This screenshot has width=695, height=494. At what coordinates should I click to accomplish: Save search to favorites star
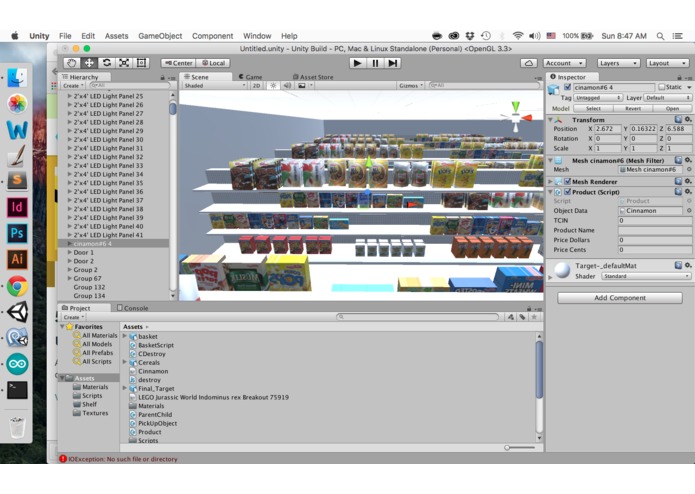coord(535,317)
